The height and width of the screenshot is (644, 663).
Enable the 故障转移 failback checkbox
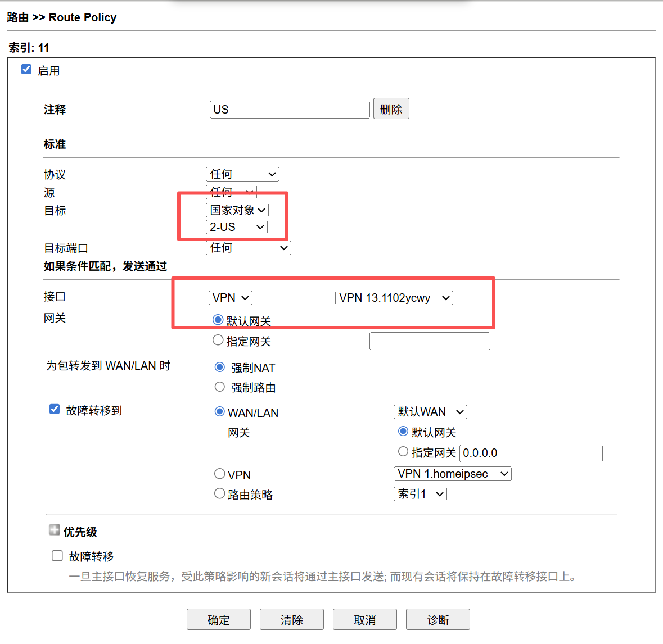[x=57, y=556]
